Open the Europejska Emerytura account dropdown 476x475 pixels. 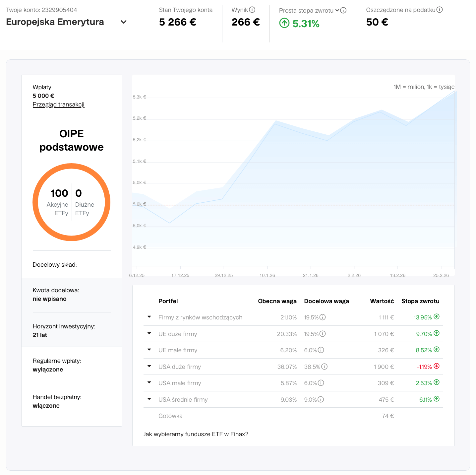coord(123,22)
